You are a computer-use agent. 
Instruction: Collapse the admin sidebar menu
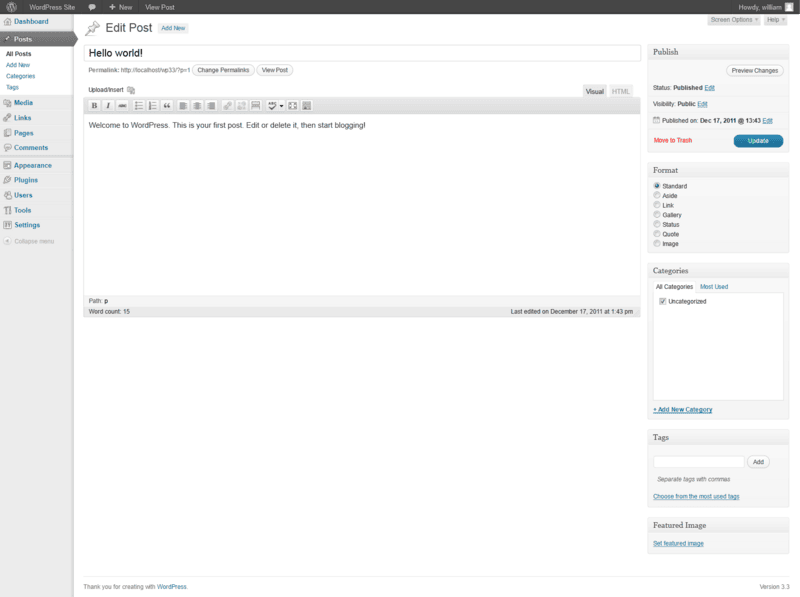pos(29,241)
